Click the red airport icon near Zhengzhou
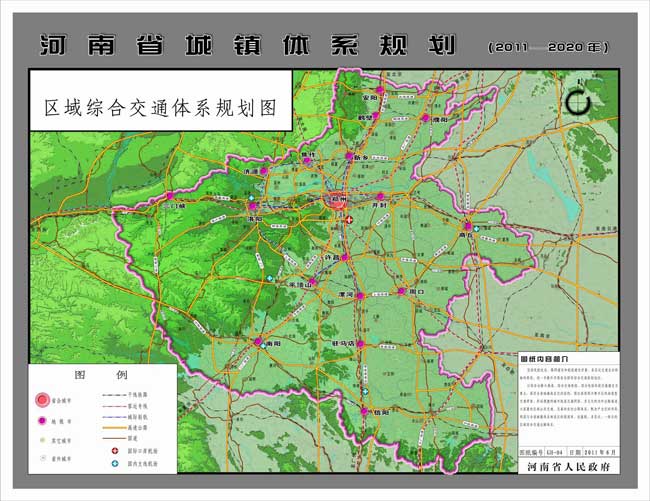650x501 pixels. pyautogui.click(x=350, y=218)
